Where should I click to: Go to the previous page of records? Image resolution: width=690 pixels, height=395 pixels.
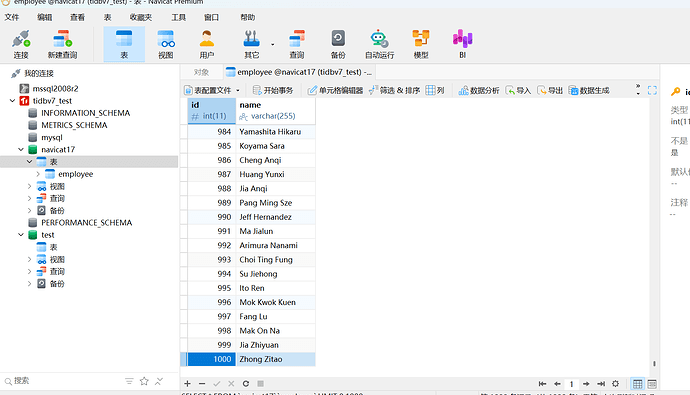557,384
